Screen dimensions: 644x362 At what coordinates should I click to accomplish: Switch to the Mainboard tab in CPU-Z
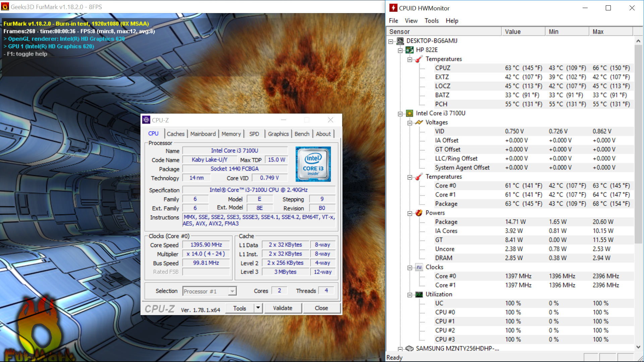tap(203, 134)
